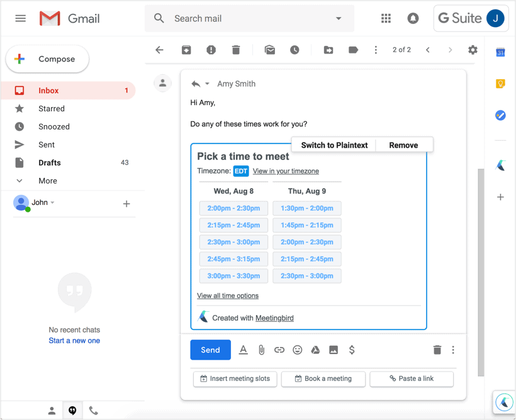This screenshot has width=516, height=420.
Task: Snooze this conversation clock icon
Action: (294, 50)
